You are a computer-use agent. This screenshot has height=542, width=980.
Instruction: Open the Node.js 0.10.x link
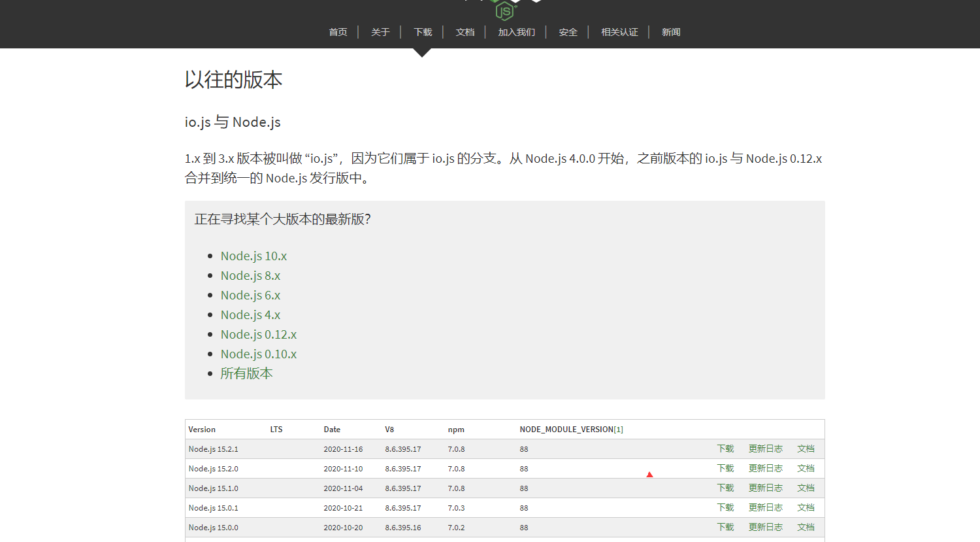259,354
